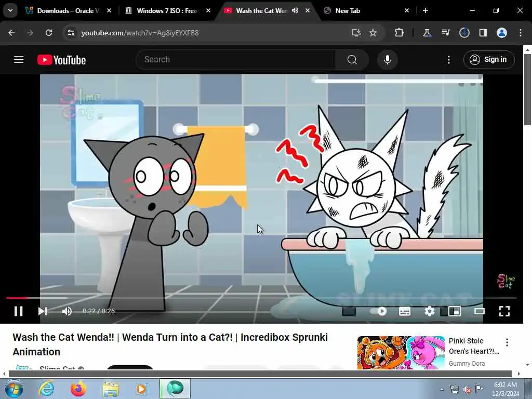Open more options for Pinki Stole video
532x399 pixels.
point(507,342)
